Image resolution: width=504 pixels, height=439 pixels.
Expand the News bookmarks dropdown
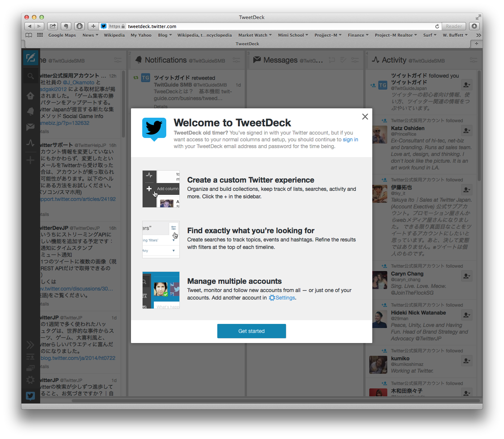(90, 35)
